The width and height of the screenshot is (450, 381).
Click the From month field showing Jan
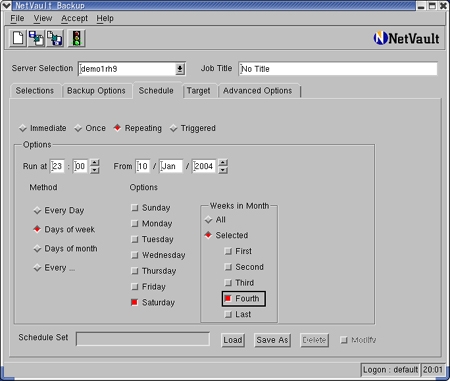click(x=171, y=166)
